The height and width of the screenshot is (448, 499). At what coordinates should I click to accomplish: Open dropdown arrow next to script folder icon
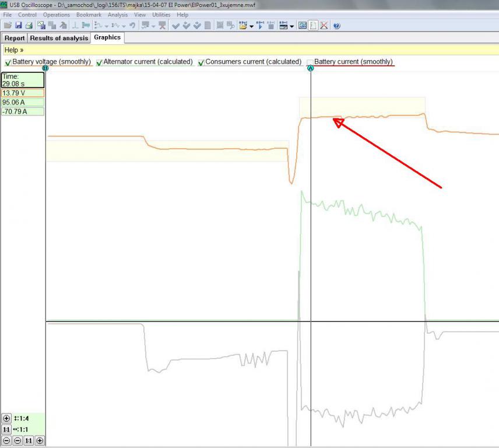pyautogui.click(x=251, y=26)
